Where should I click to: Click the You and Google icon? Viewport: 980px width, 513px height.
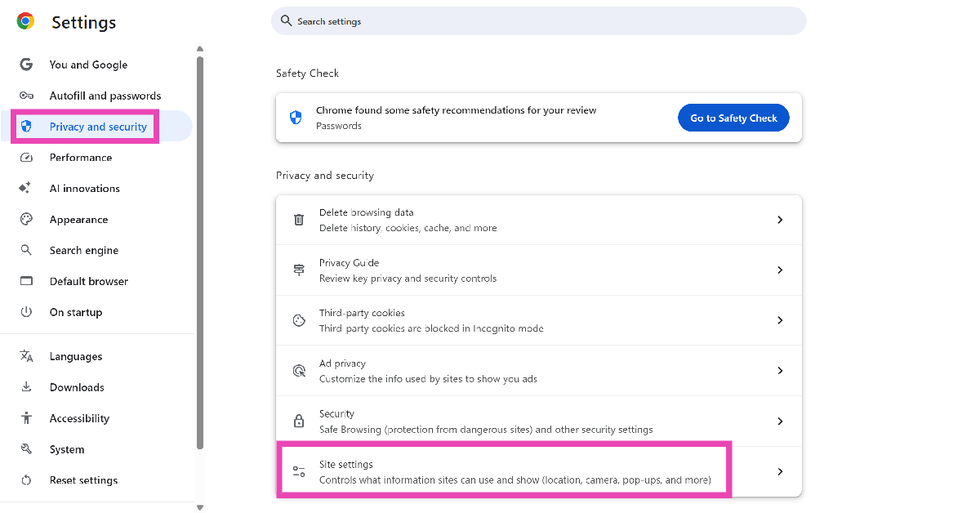click(26, 65)
